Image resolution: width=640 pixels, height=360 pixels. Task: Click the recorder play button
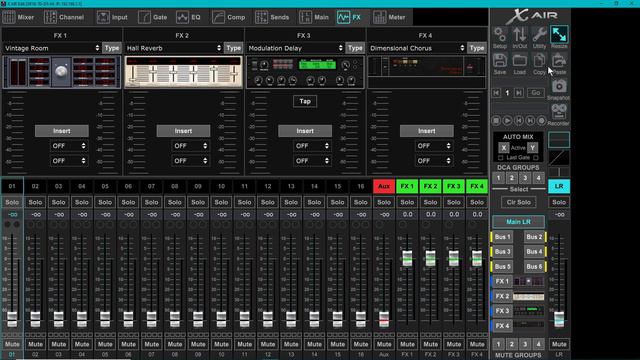[507, 121]
